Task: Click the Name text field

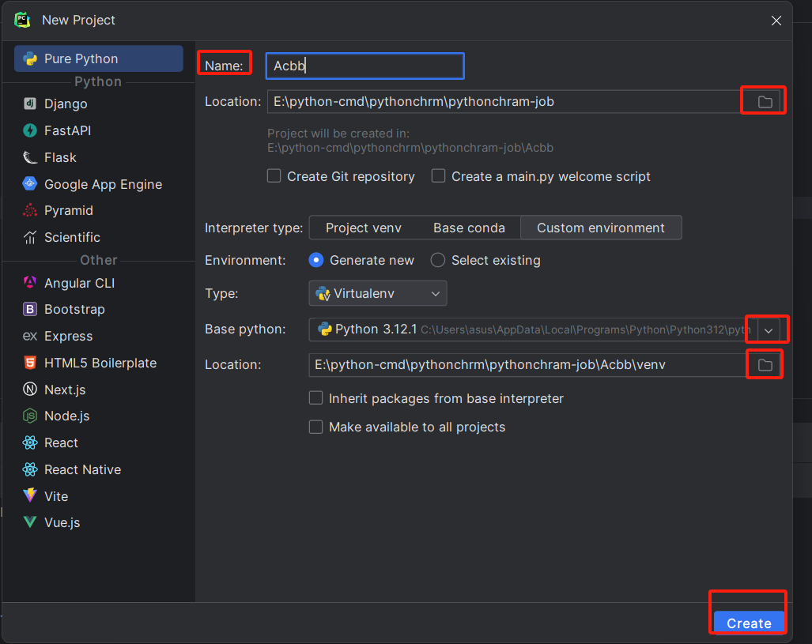Action: (364, 66)
